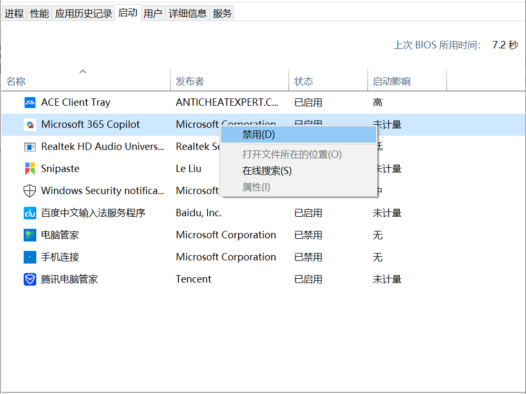Click the ANTICHEATEXPERT.C... publisher cell
This screenshot has width=526, height=394.
227,102
